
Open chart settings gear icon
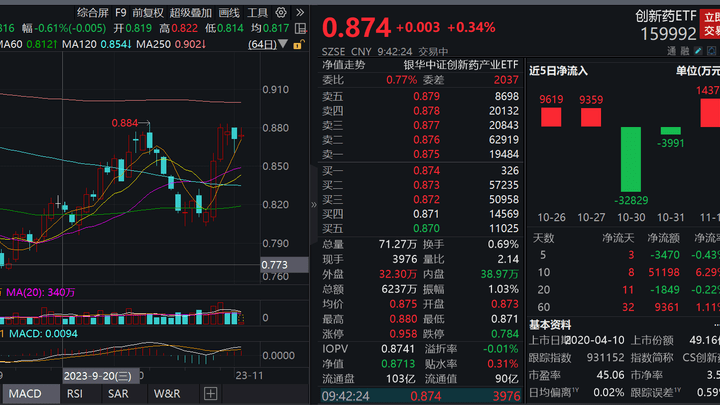tap(281, 12)
